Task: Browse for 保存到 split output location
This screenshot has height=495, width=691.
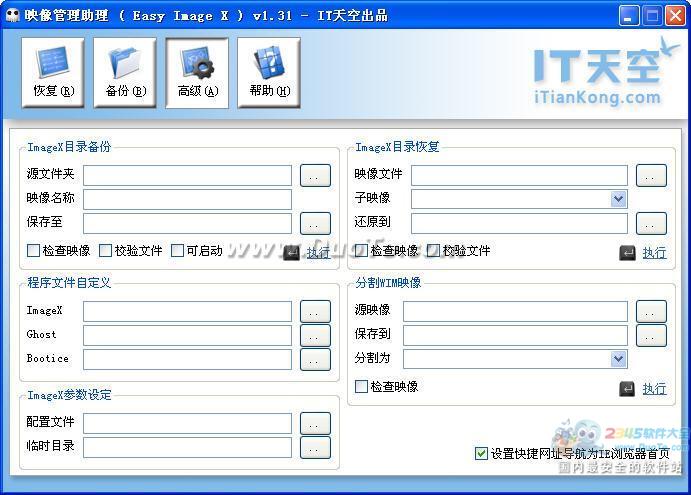Action: pos(651,335)
